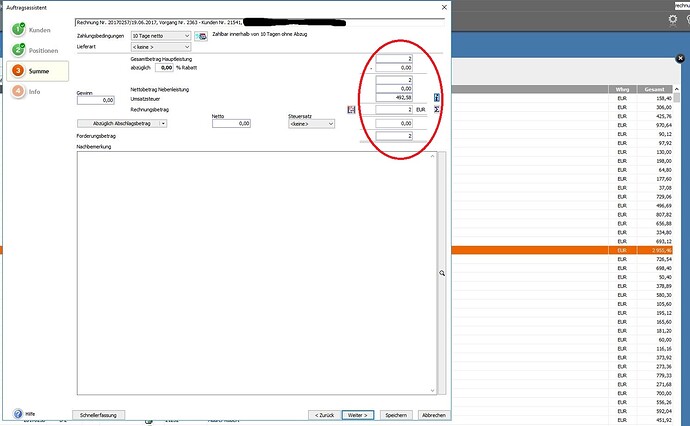Click the Abbrechen button
The height and width of the screenshot is (426, 690).
click(x=433, y=415)
